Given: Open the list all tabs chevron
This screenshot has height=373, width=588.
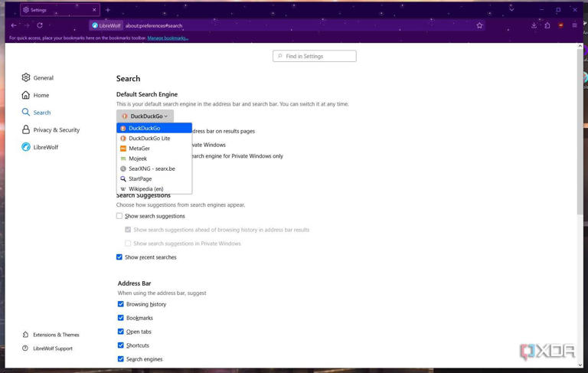Looking at the screenshot, I should pos(511,9).
